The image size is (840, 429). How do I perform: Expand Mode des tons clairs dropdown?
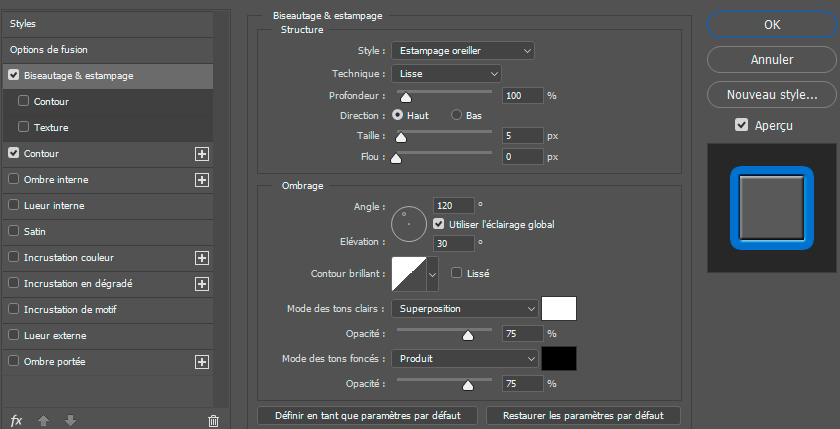tap(465, 309)
